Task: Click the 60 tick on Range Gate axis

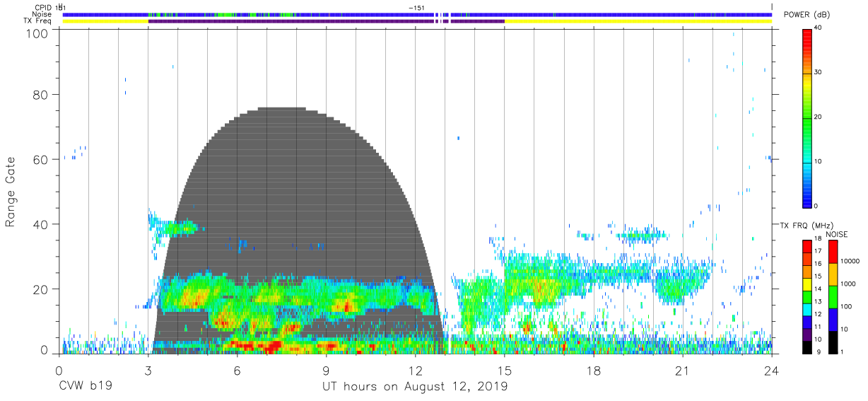Action: (x=42, y=159)
